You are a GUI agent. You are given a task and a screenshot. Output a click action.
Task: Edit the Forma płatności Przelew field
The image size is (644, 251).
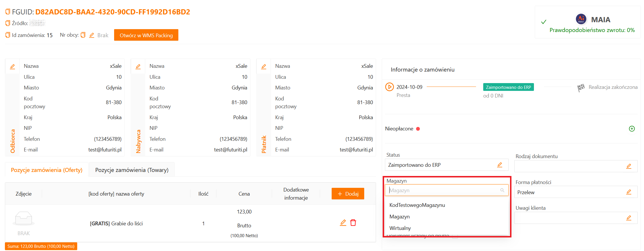629,192
